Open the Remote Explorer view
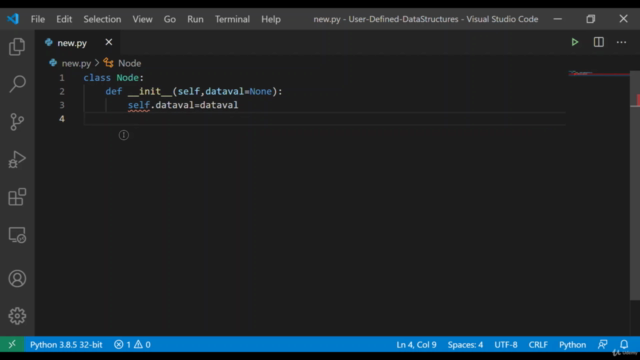Image resolution: width=640 pixels, height=360 pixels. (17, 235)
